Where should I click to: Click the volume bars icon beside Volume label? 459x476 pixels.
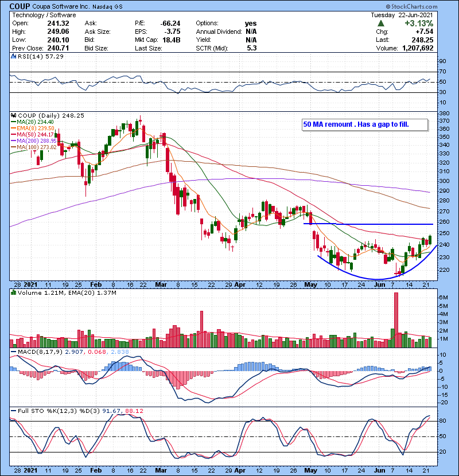pos(13,292)
